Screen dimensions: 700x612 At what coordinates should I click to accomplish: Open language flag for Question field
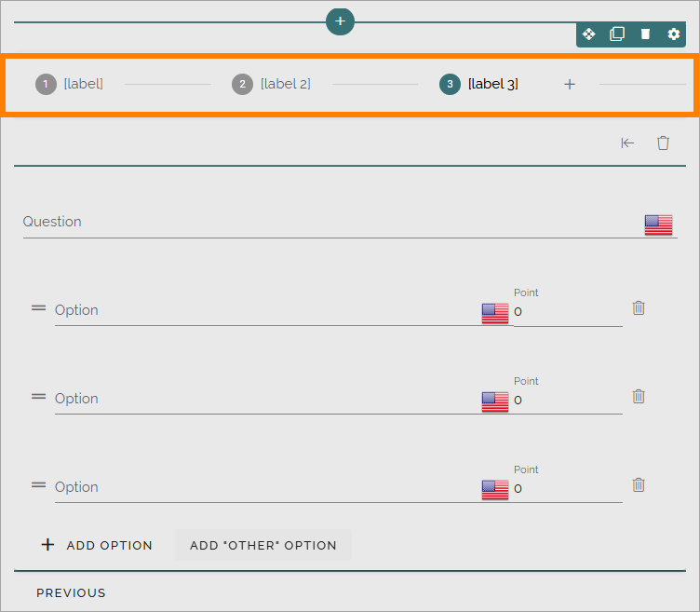pos(658,224)
